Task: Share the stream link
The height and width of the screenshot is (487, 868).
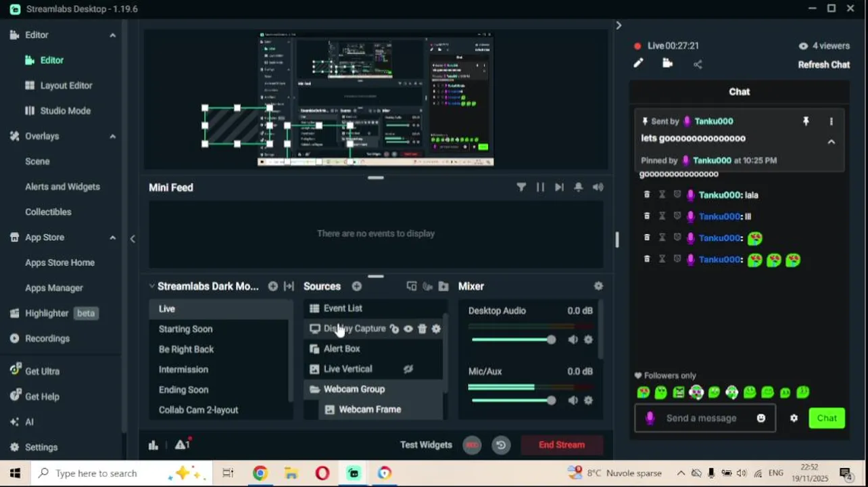Action: (x=698, y=64)
